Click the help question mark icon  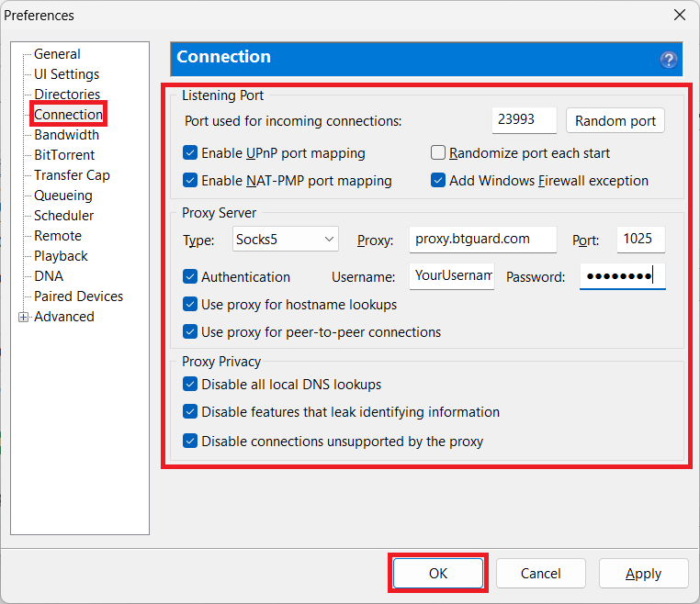point(669,59)
